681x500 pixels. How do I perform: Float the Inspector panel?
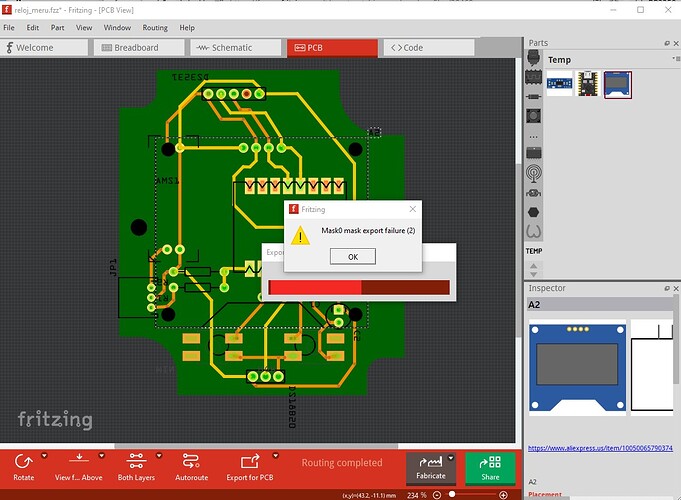point(667,288)
